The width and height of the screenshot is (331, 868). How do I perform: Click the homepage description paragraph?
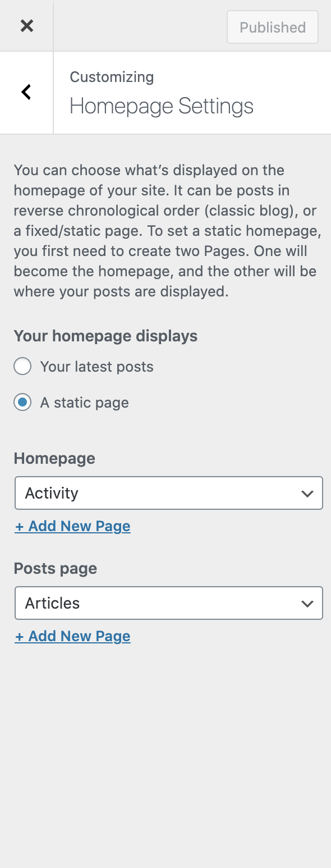pyautogui.click(x=165, y=231)
